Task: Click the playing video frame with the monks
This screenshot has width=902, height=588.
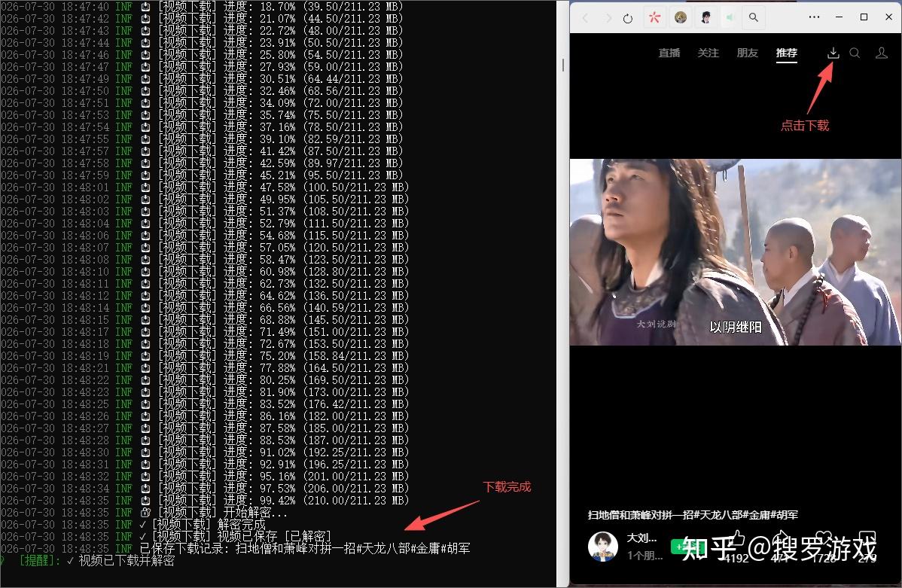Action: (736, 252)
